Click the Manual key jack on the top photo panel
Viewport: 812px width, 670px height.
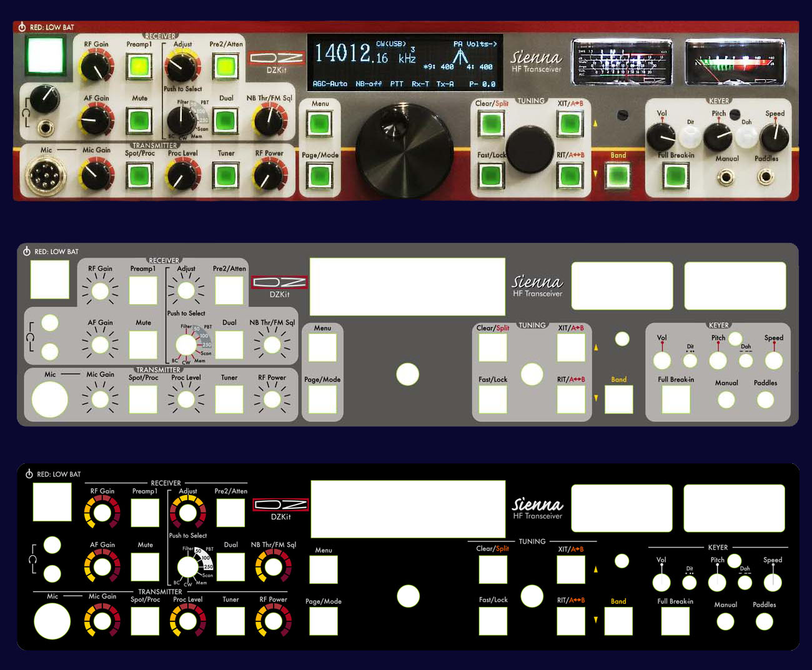coord(725,177)
